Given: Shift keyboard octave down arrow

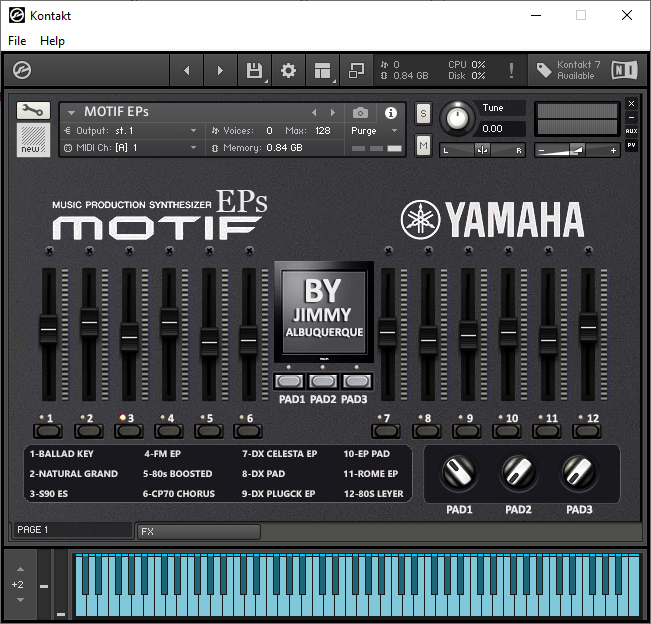Looking at the screenshot, I should 20,600.
